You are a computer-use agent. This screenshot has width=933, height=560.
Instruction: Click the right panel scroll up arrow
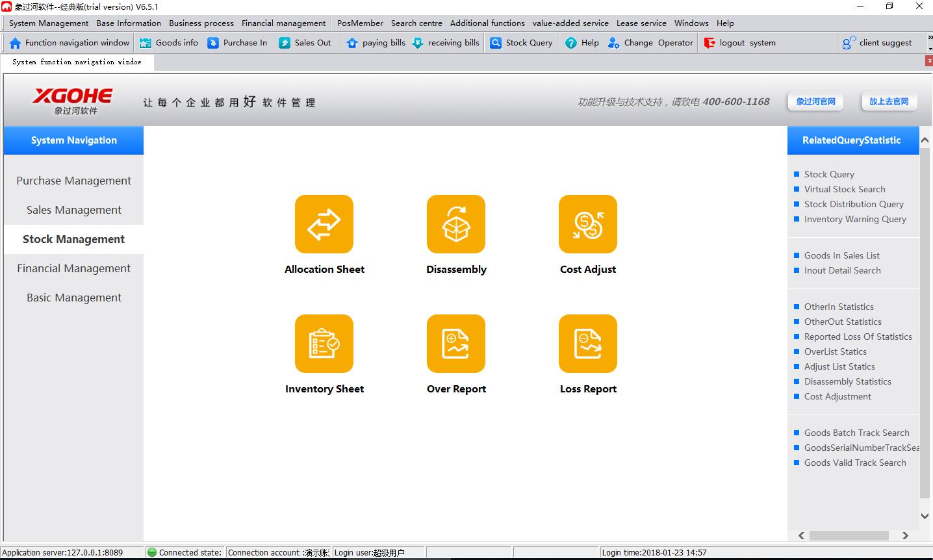(925, 139)
